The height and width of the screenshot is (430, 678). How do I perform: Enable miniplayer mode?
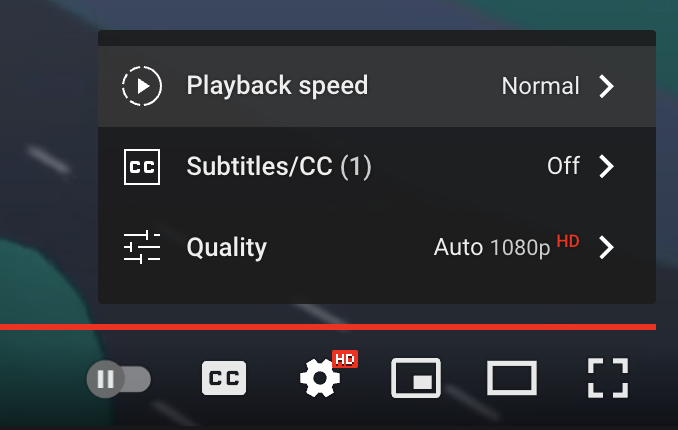416,379
